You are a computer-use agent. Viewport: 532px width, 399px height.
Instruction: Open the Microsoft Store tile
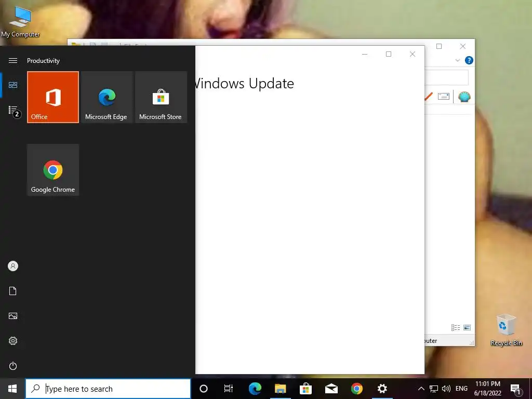click(x=161, y=97)
